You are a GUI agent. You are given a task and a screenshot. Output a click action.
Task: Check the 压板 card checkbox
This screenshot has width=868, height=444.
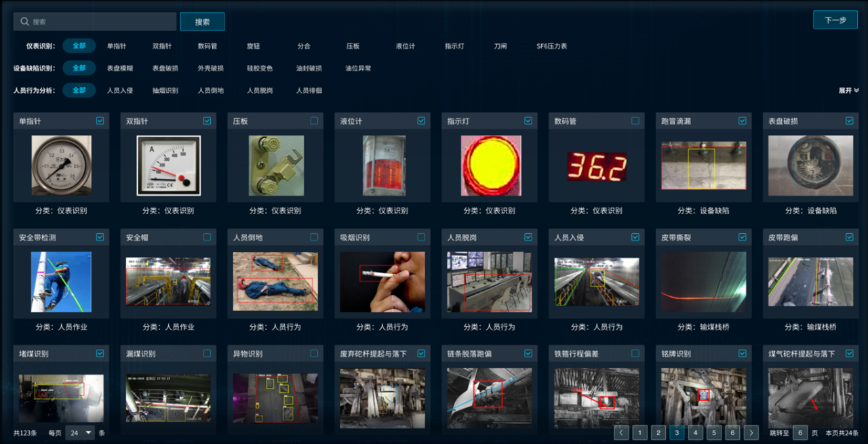(x=314, y=121)
